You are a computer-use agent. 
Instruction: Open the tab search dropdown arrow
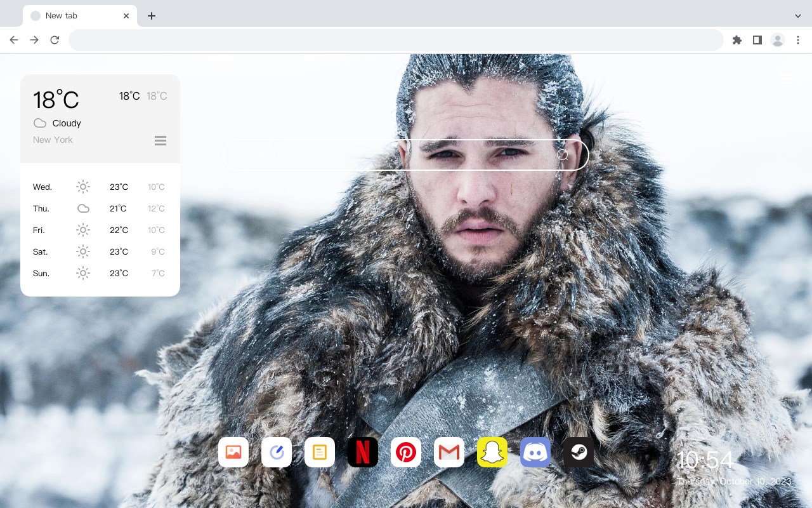point(798,15)
